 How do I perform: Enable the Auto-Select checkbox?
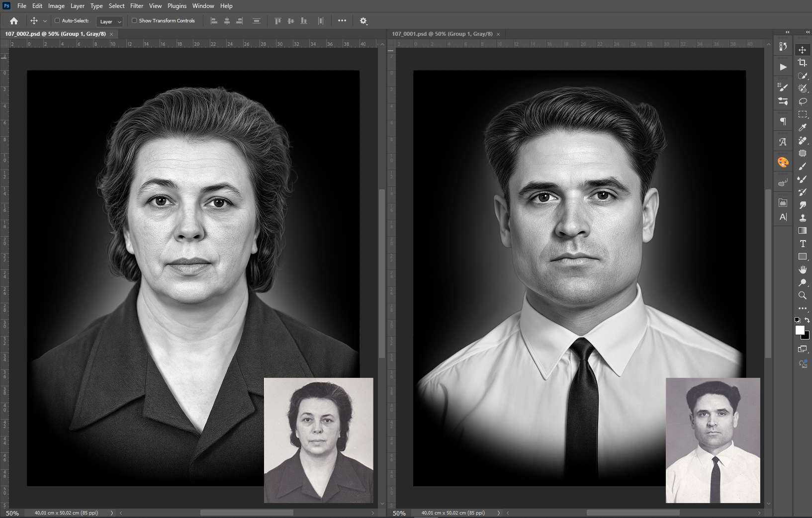tap(57, 21)
